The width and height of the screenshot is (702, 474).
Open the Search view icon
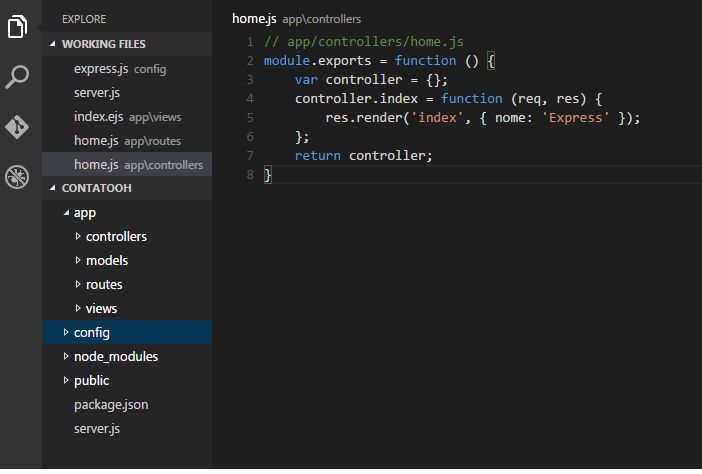(17, 77)
